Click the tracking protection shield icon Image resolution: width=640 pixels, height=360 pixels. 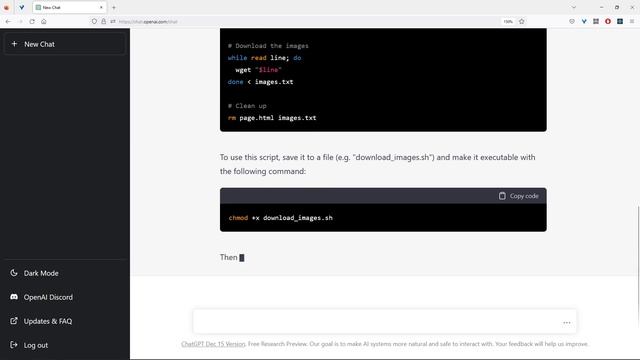point(94,21)
